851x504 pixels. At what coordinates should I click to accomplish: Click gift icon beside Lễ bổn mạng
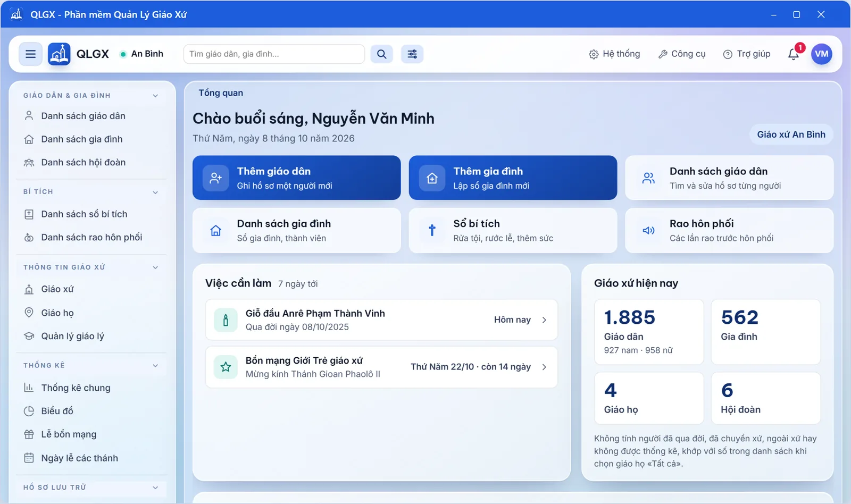[x=29, y=434]
